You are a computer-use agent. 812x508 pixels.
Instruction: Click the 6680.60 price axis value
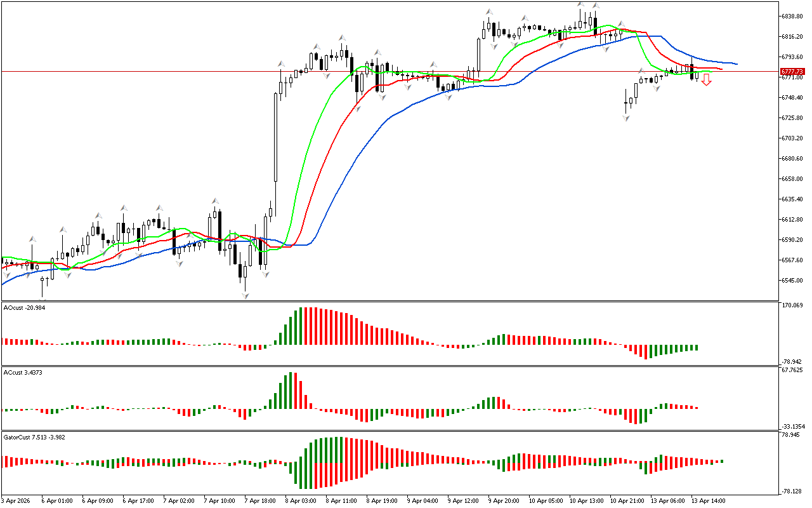pyautogui.click(x=793, y=158)
